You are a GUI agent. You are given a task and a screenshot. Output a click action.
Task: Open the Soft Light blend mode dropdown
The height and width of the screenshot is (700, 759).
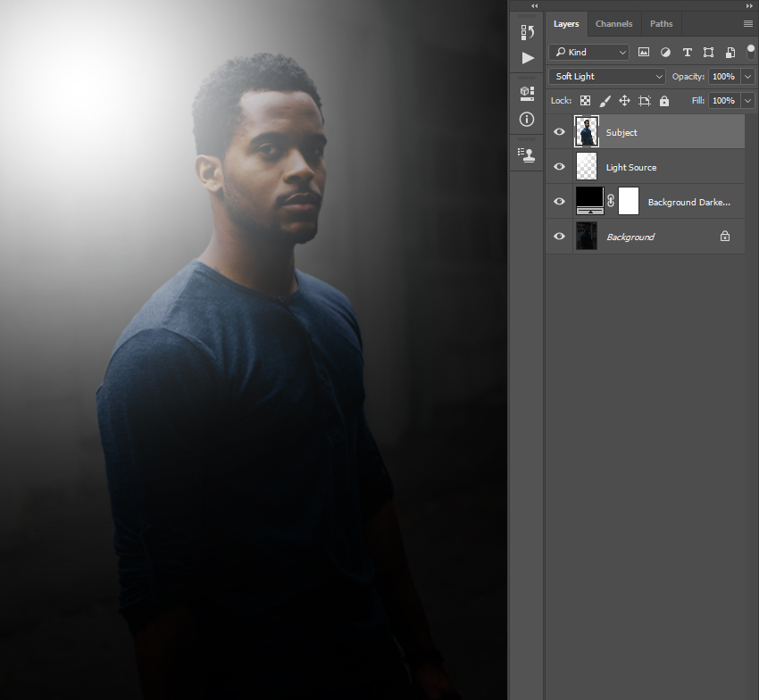607,77
